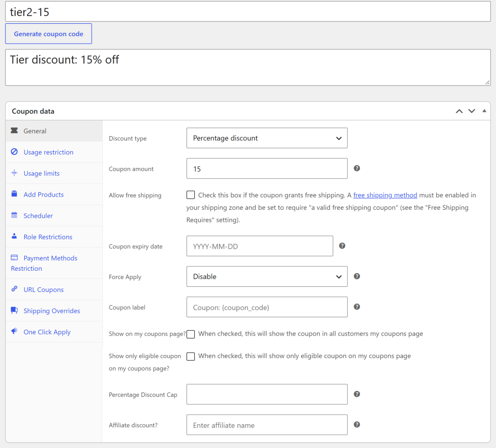The width and height of the screenshot is (496, 448).
Task: Switch to Usage limits tab
Action: [x=54, y=173]
